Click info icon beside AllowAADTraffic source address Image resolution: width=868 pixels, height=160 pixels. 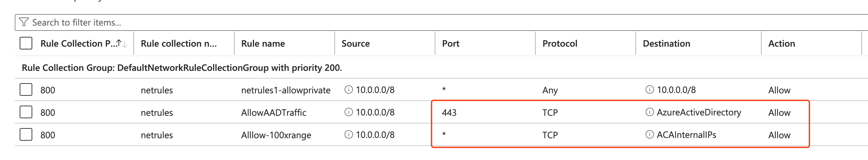(348, 112)
